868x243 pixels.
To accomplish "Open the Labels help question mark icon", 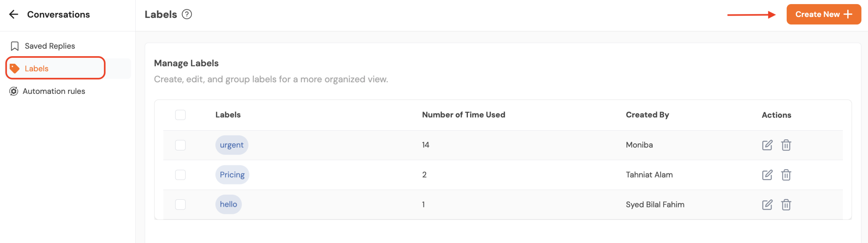I will coord(187,14).
